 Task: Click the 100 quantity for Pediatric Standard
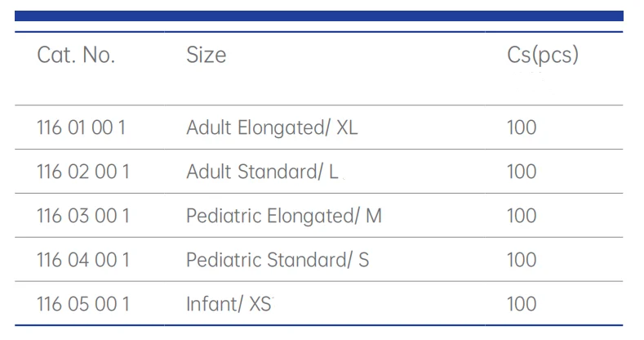(522, 260)
